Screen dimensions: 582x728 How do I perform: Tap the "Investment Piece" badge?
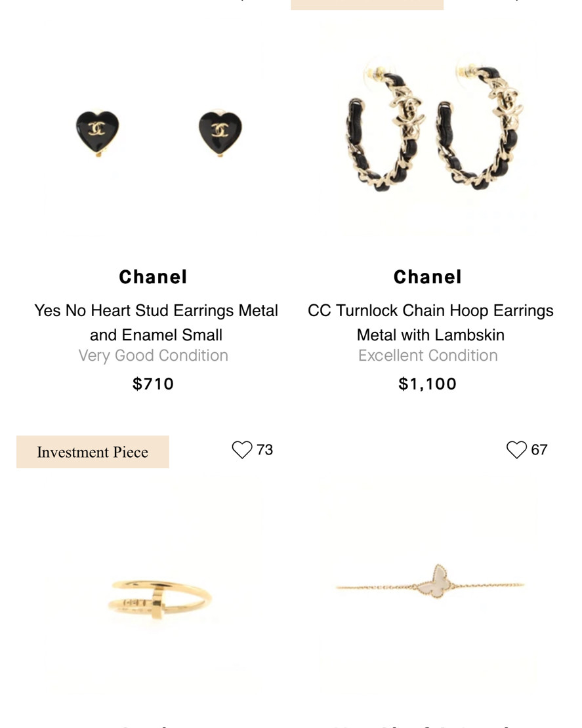click(93, 452)
